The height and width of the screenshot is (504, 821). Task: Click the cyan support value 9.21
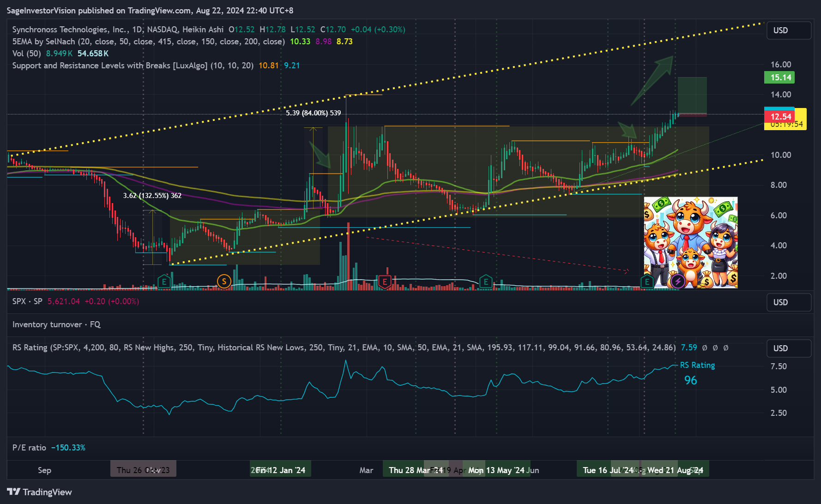(292, 66)
